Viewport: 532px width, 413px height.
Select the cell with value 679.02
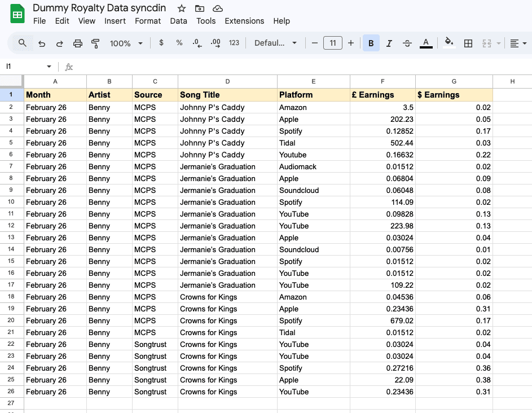(382, 320)
